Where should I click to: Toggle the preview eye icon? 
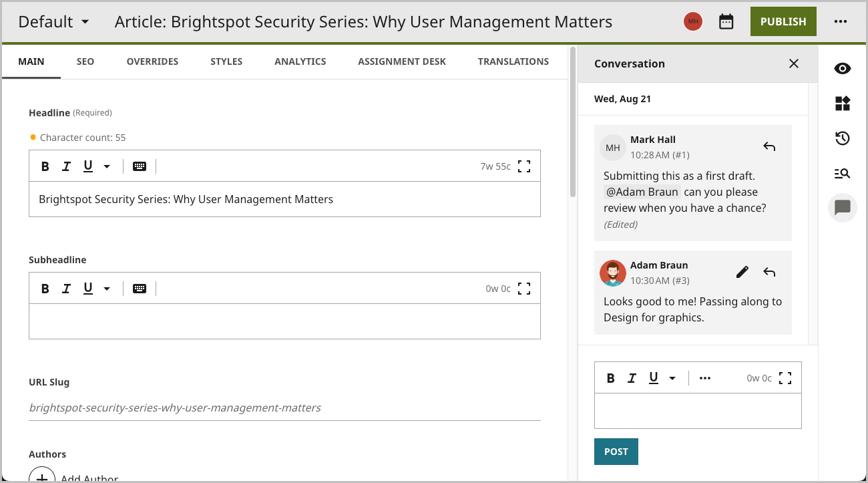pos(843,69)
